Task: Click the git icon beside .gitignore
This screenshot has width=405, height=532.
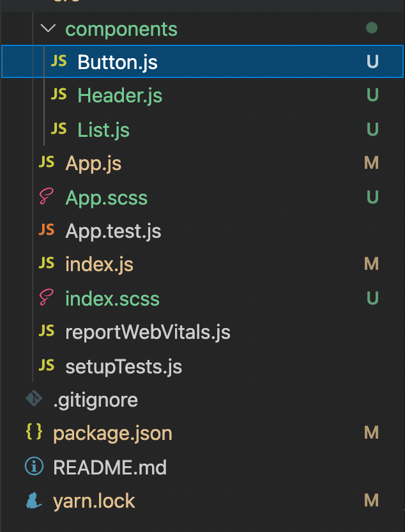Action: [34, 400]
